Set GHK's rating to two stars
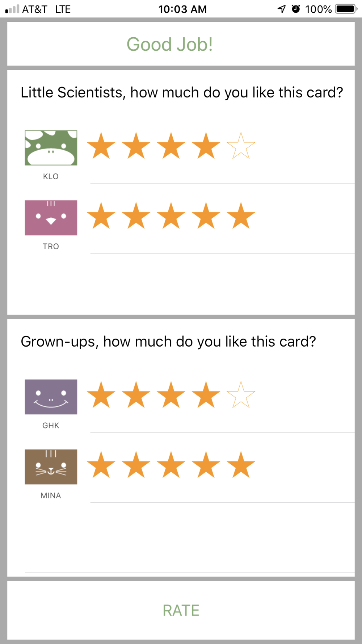Screen dimensions: 362x644 (x=136, y=395)
